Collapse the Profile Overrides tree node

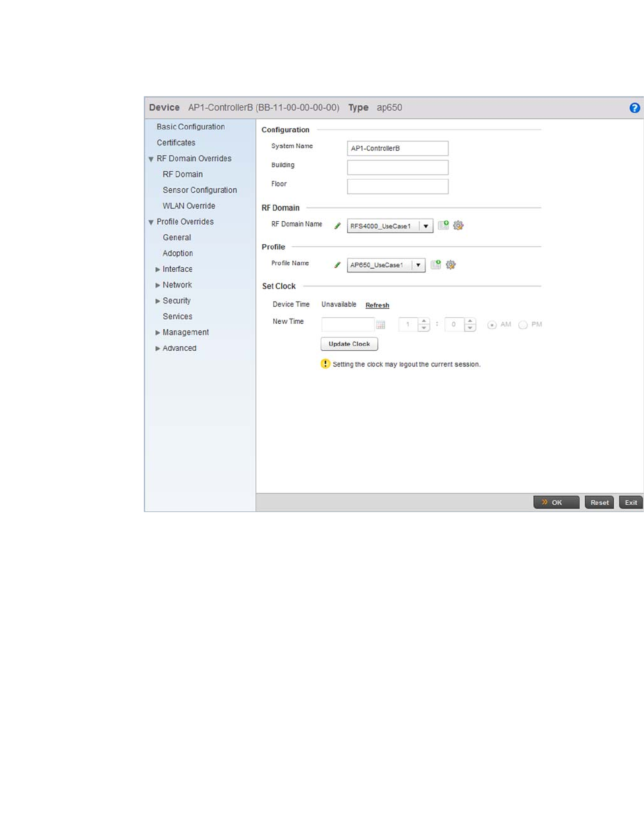[151, 222]
